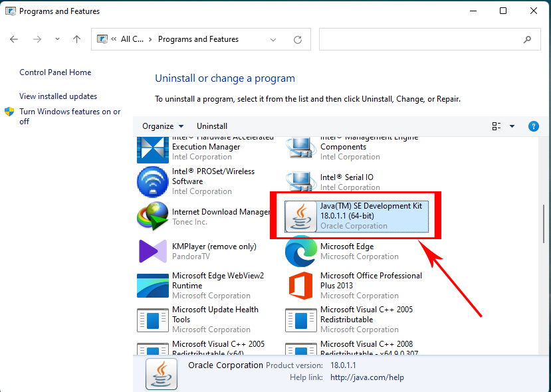Image resolution: width=551 pixels, height=392 pixels.
Task: Click the Uninstall toolbar button
Action: tap(212, 126)
